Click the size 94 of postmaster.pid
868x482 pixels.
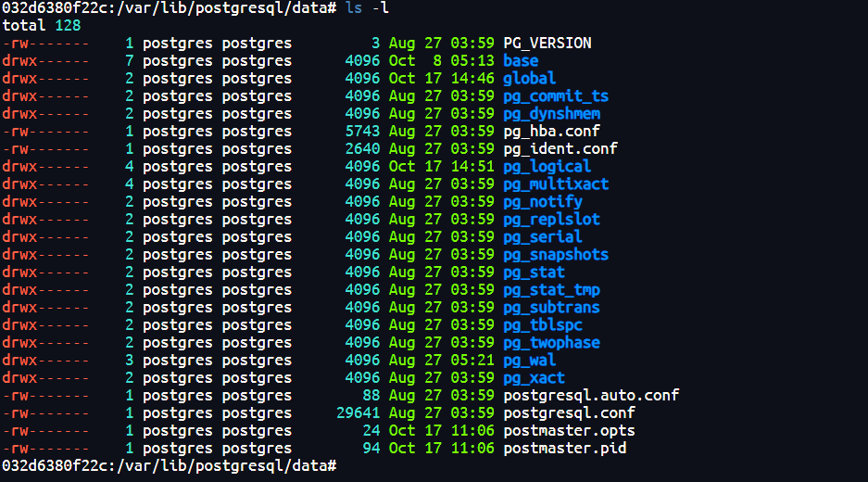point(371,449)
